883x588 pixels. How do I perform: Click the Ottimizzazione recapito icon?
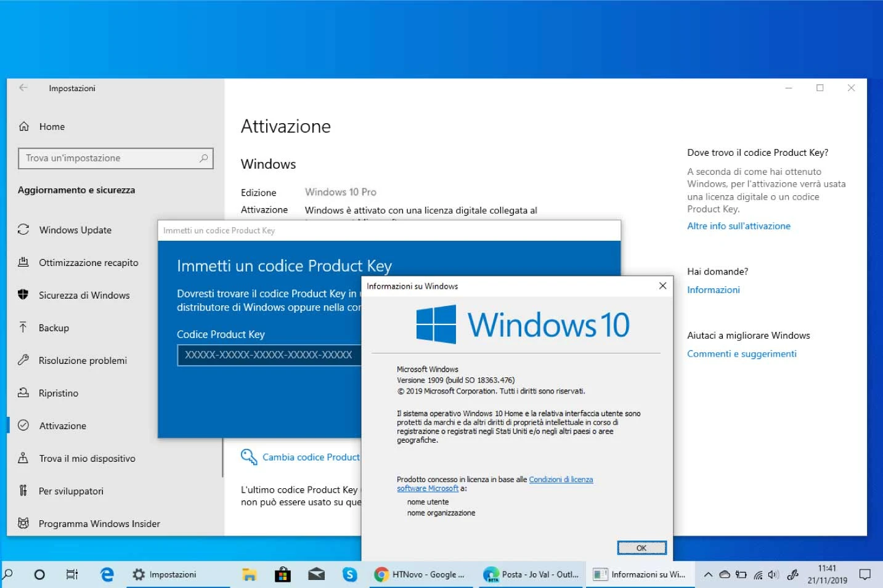(x=23, y=262)
